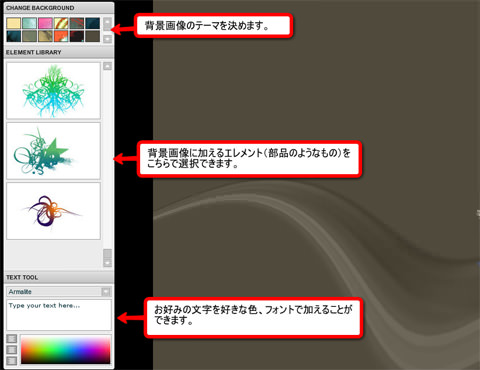This screenshot has height=370, width=480.
Task: Click the 'Type your text here' field
Action: click(x=59, y=315)
